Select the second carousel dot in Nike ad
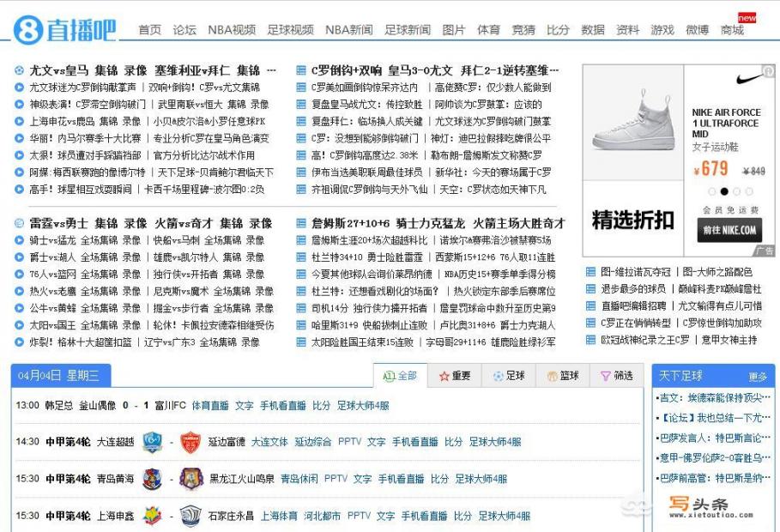Viewport: 780px width, 532px height. pyautogui.click(x=724, y=191)
